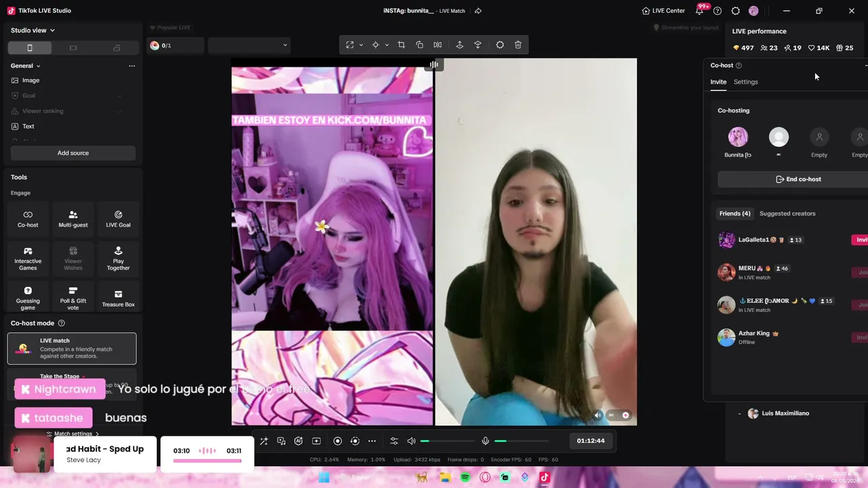Image resolution: width=868 pixels, height=488 pixels.
Task: Click the move layer up icon
Action: pos(460,45)
